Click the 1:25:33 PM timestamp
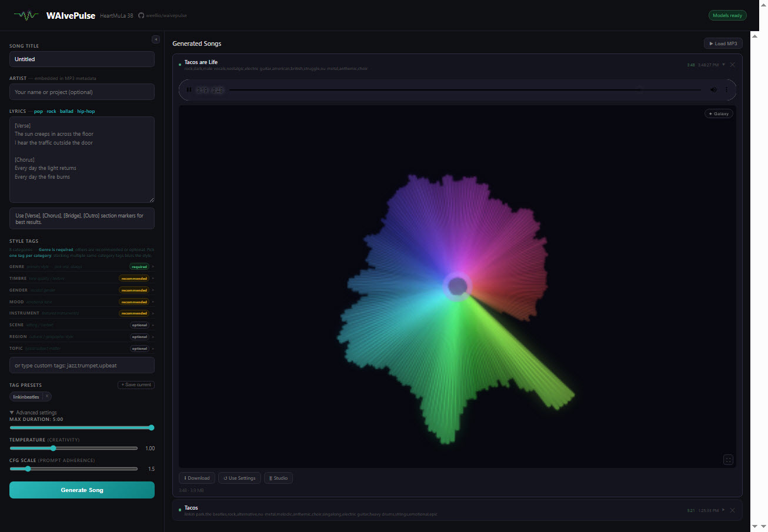 (709, 510)
